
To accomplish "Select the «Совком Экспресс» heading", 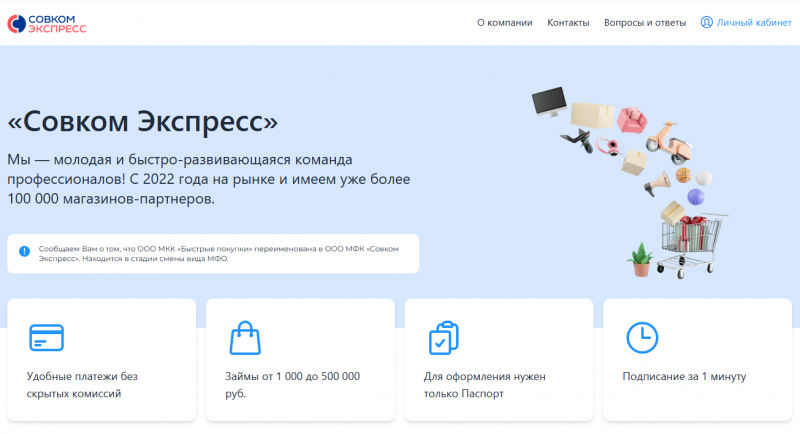I will (x=143, y=121).
